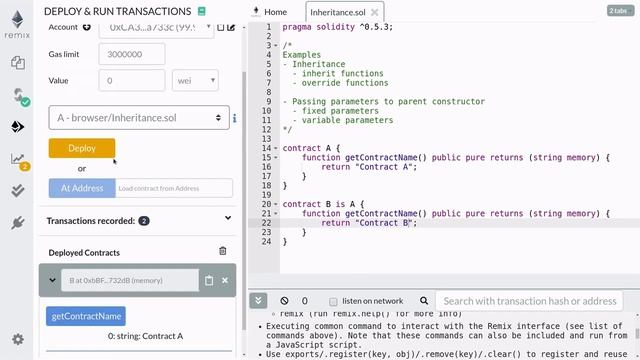
Task: Click the 'return "Contract B"' code line
Action: pyautogui.click(x=369, y=223)
